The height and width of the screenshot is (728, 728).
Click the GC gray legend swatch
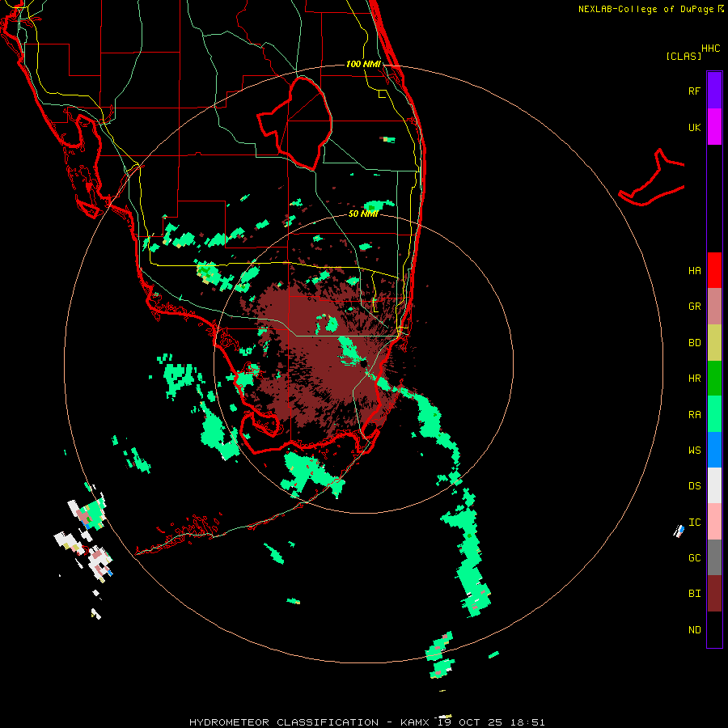(714, 557)
